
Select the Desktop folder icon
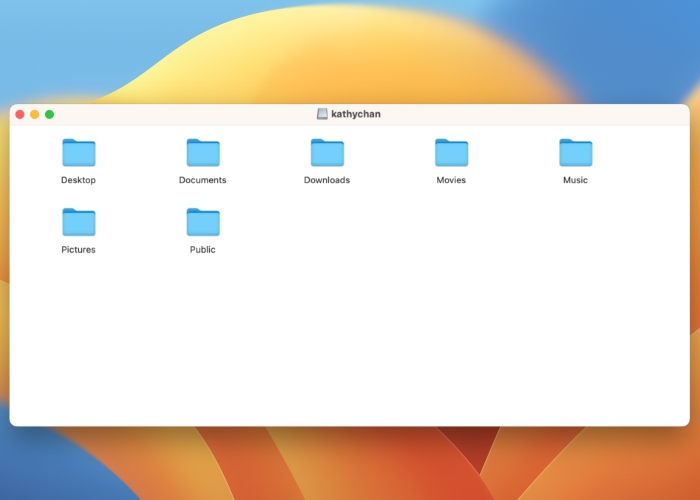[x=79, y=152]
